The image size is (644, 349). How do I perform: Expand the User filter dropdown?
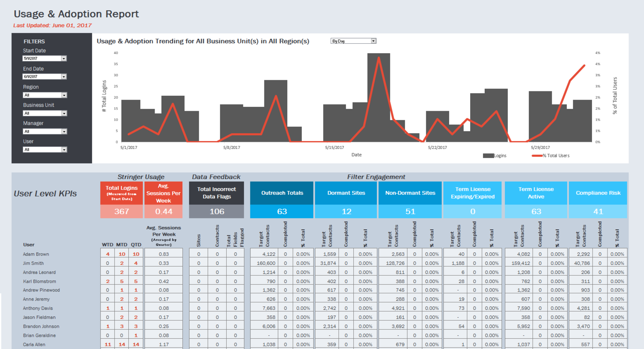tap(64, 150)
